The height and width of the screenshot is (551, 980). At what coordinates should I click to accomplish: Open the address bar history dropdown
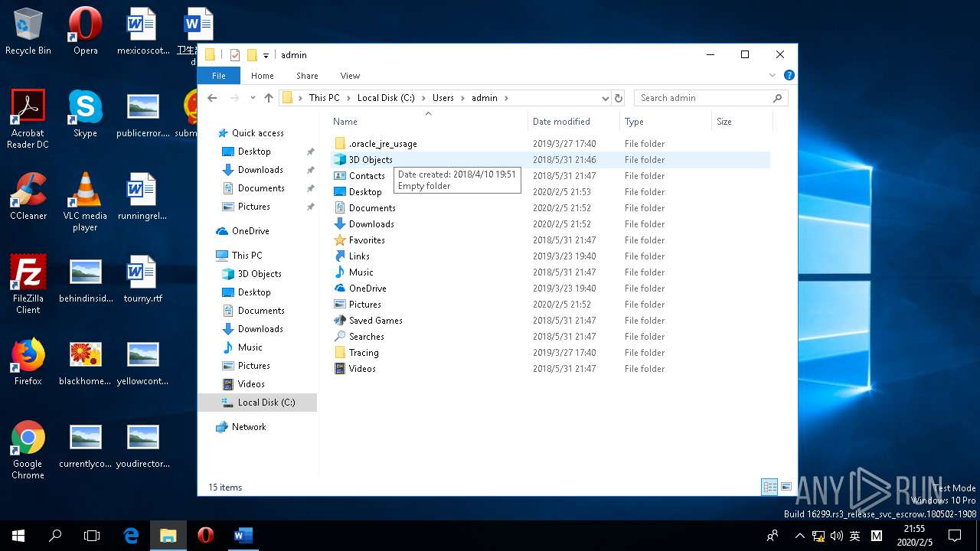pos(605,98)
